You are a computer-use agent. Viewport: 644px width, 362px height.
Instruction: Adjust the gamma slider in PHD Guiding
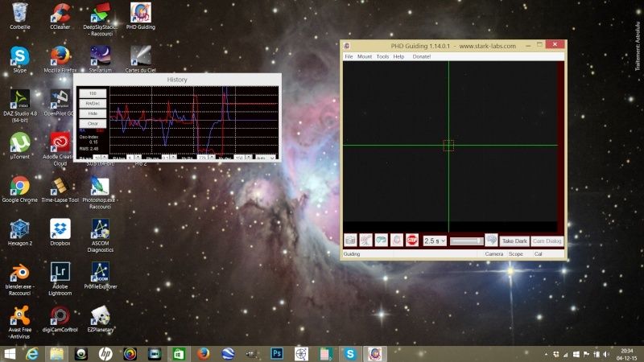point(467,241)
